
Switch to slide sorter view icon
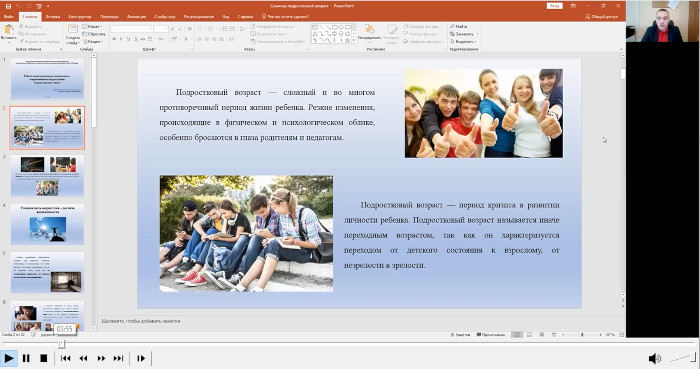[529, 335]
